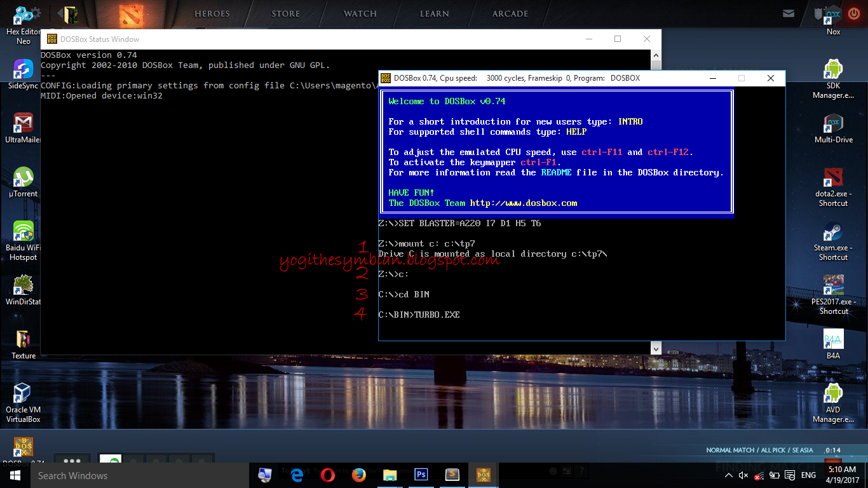Screen dimensions: 868x488
Task: Minimize the DOSBox Status Window
Action: point(588,39)
